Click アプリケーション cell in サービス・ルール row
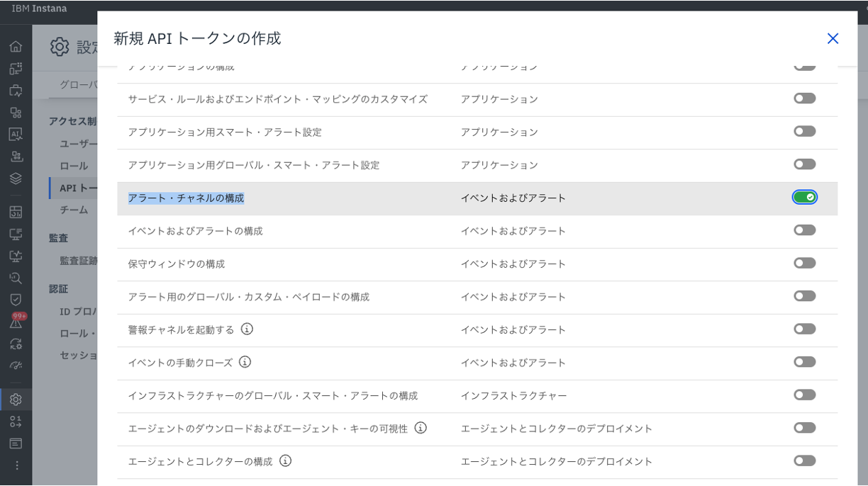 [x=499, y=99]
